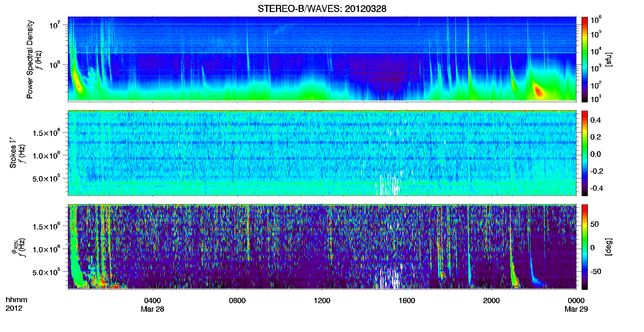Click the "-50" degree colorbar tick
Viewport: 644px width, 332px height.
pyautogui.click(x=595, y=271)
